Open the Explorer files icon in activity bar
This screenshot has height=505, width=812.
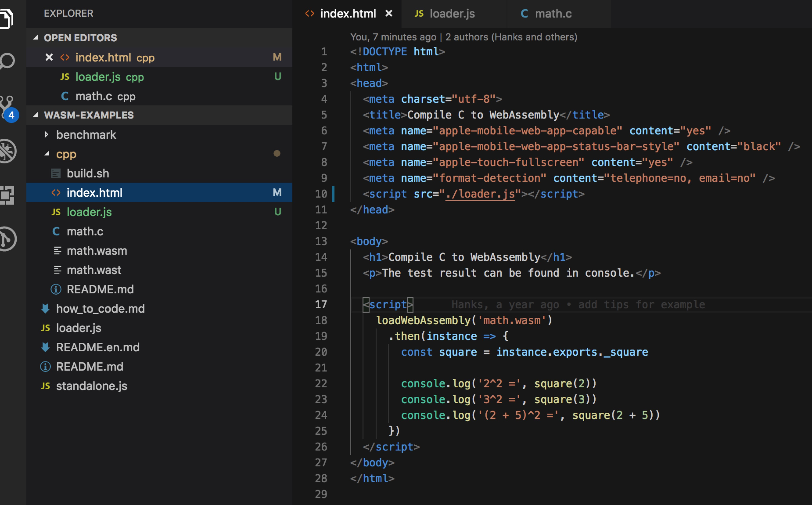pyautogui.click(x=7, y=18)
